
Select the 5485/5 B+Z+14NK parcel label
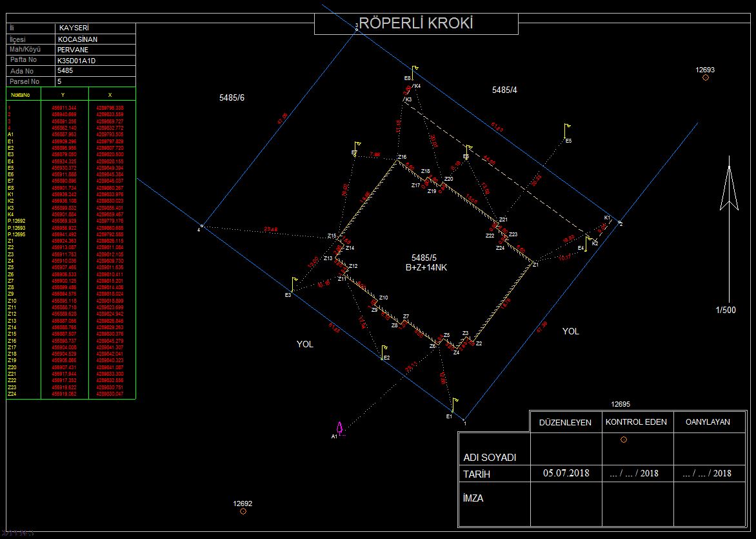426,263
